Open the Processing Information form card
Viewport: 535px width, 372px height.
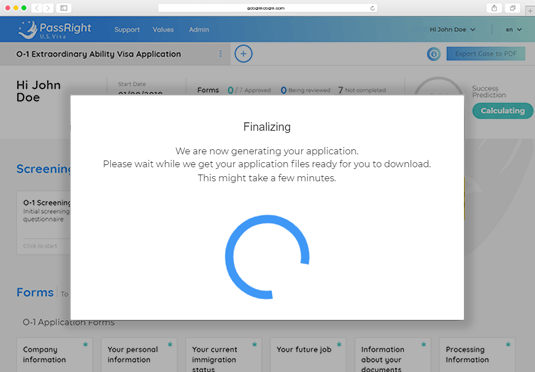[x=477, y=355]
